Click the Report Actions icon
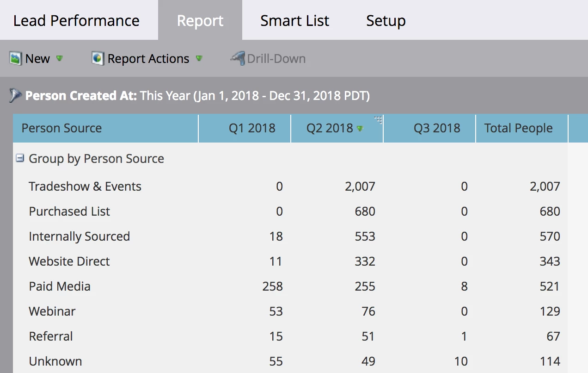The image size is (588, 373). tap(98, 59)
